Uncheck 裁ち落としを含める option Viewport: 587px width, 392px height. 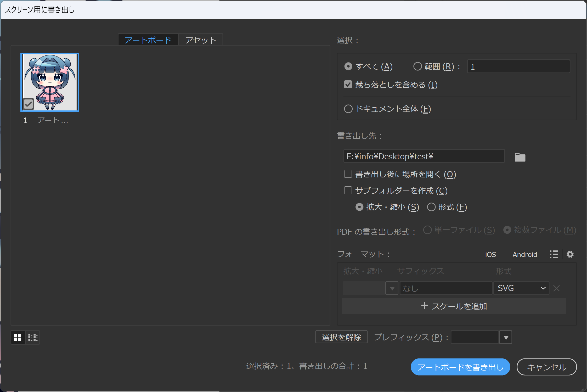348,85
